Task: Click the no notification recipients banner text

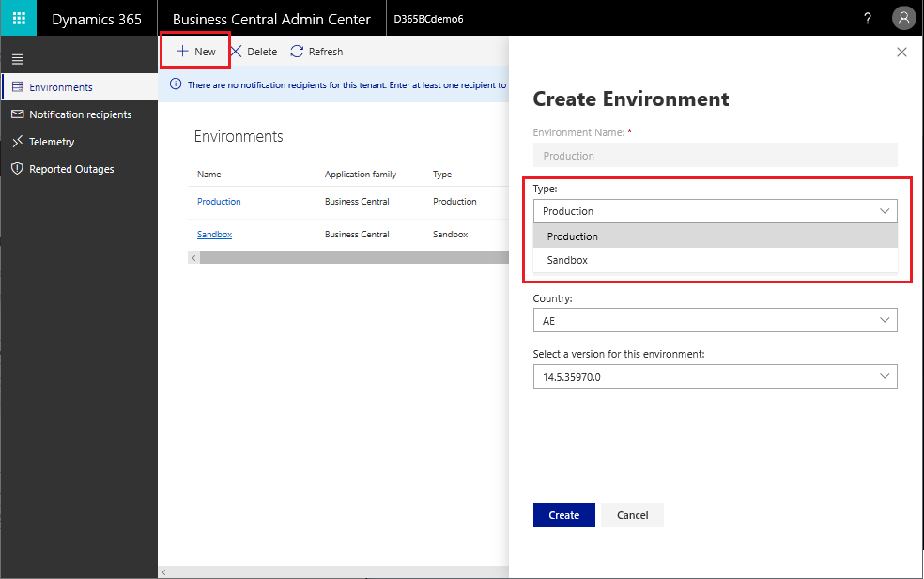Action: click(347, 84)
